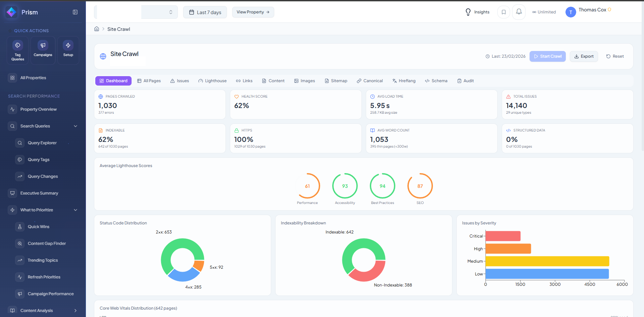Switch to the Sitemap tab
Screen dimensions: 644x317
coord(336,81)
